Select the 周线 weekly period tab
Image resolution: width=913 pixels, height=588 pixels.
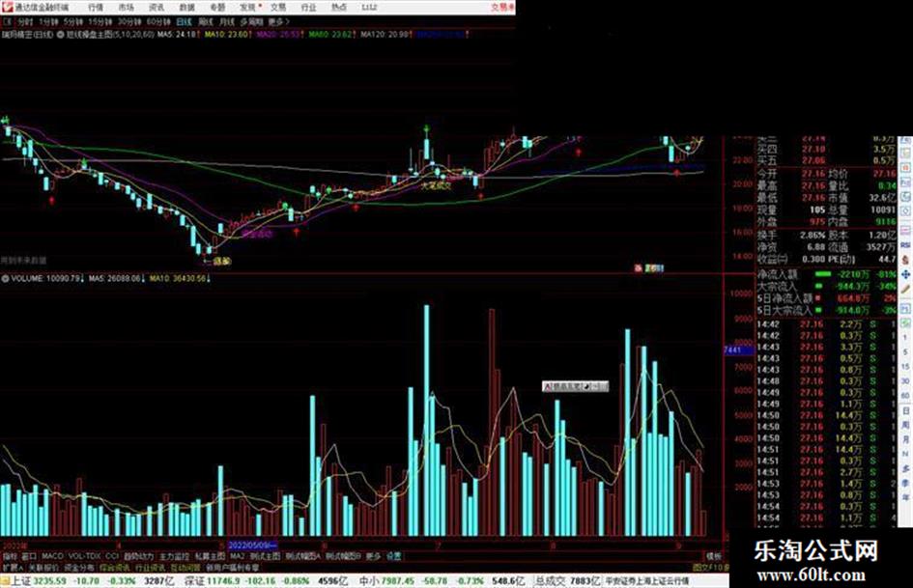pyautogui.click(x=206, y=22)
